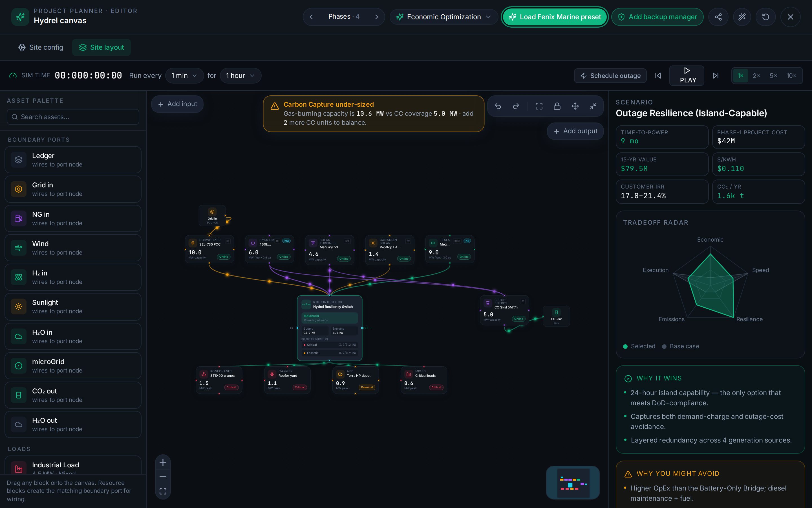Click Add input button
The image size is (812, 508).
click(x=177, y=104)
